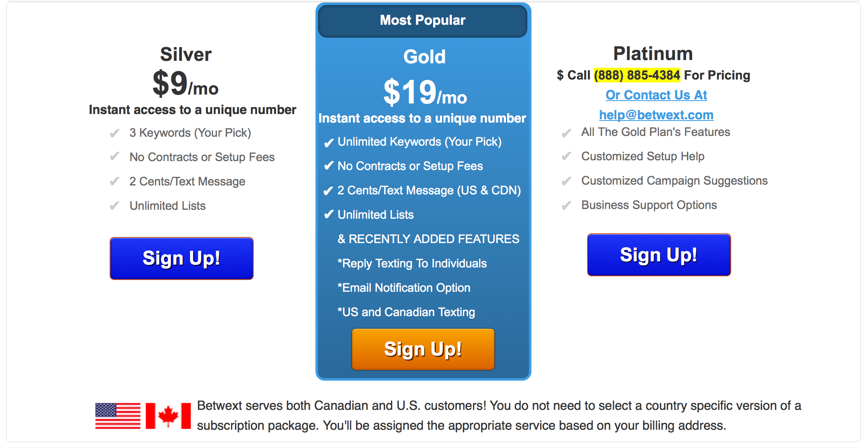Select the Most Popular banner
Screen dimensions: 868x448
(x=423, y=20)
